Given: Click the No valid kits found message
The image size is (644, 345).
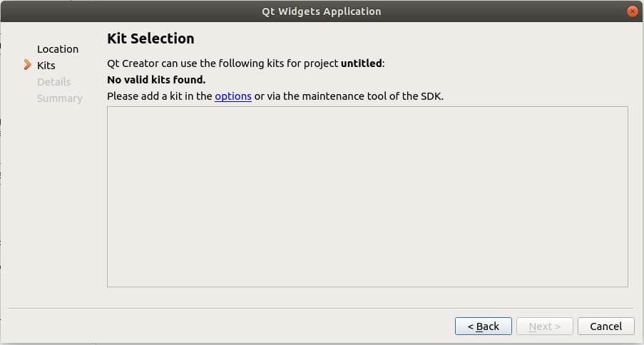Looking at the screenshot, I should (x=156, y=80).
